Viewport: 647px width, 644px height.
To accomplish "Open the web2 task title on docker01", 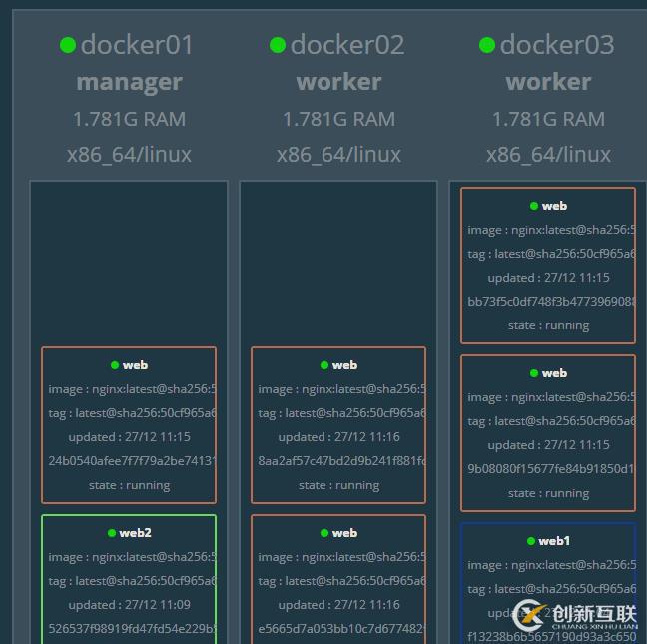I will tap(135, 533).
